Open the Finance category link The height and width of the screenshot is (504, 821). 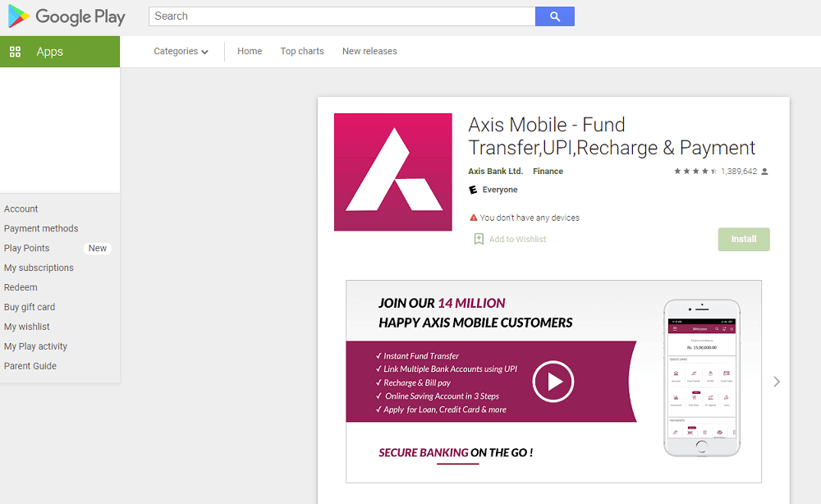pos(548,171)
